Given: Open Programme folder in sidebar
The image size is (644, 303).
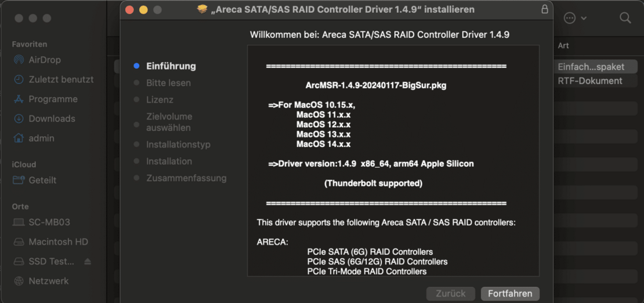Looking at the screenshot, I should (53, 99).
